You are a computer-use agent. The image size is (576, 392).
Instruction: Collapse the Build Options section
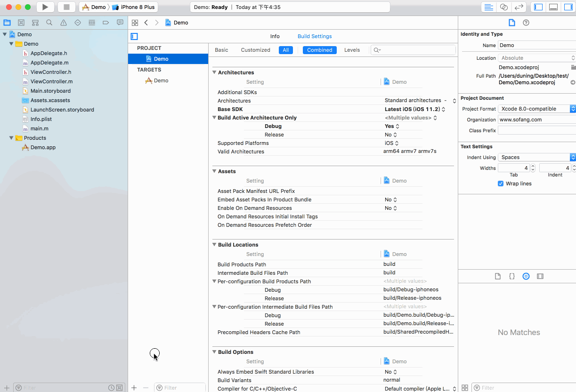point(214,352)
